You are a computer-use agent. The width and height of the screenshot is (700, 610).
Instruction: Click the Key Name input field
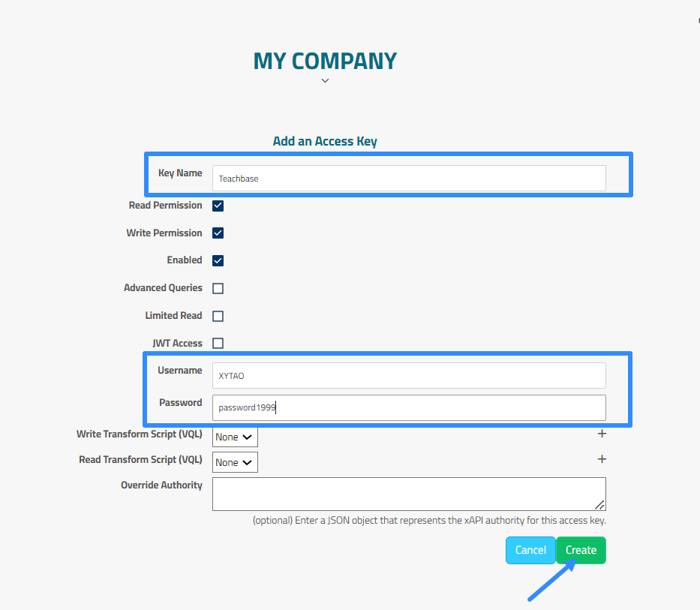[x=409, y=179]
